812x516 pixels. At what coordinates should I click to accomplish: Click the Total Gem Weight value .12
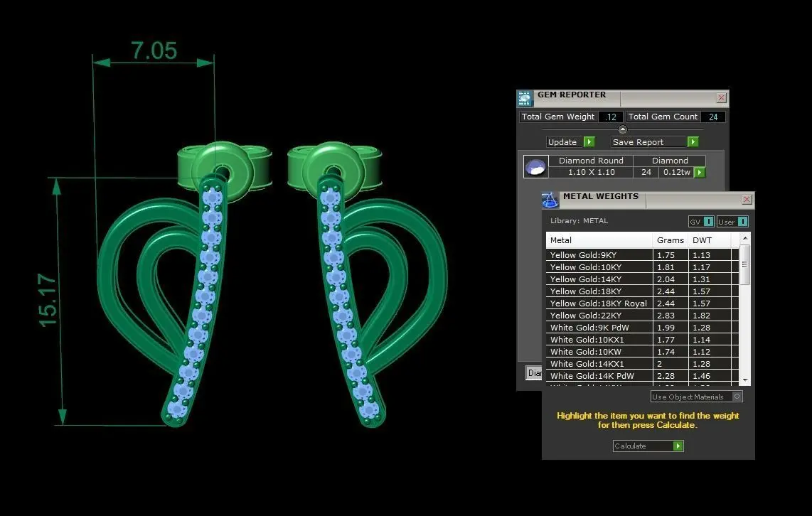(x=611, y=117)
